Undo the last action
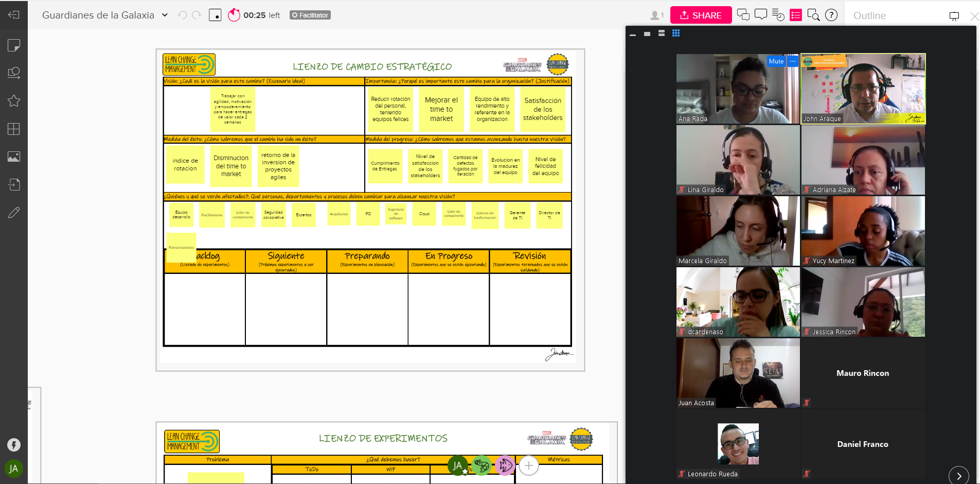980x484 pixels. [x=182, y=15]
